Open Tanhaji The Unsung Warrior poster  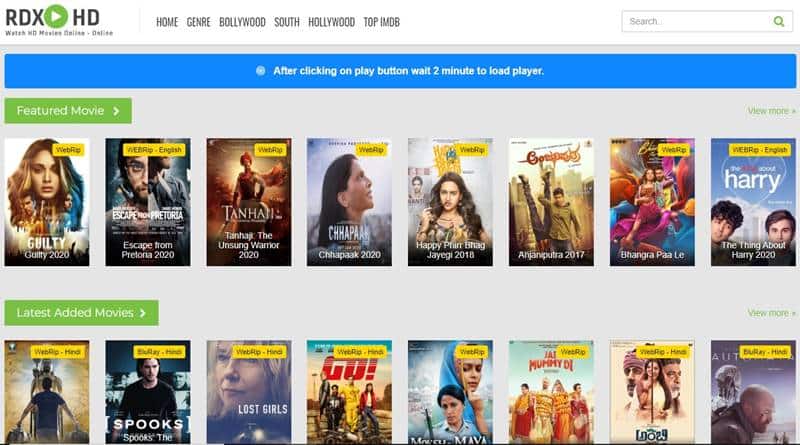pyautogui.click(x=249, y=202)
